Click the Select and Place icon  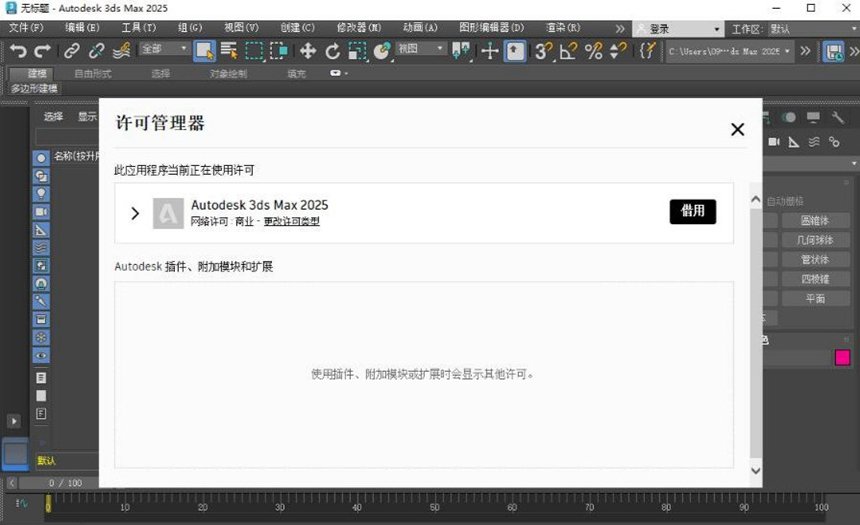click(x=382, y=51)
